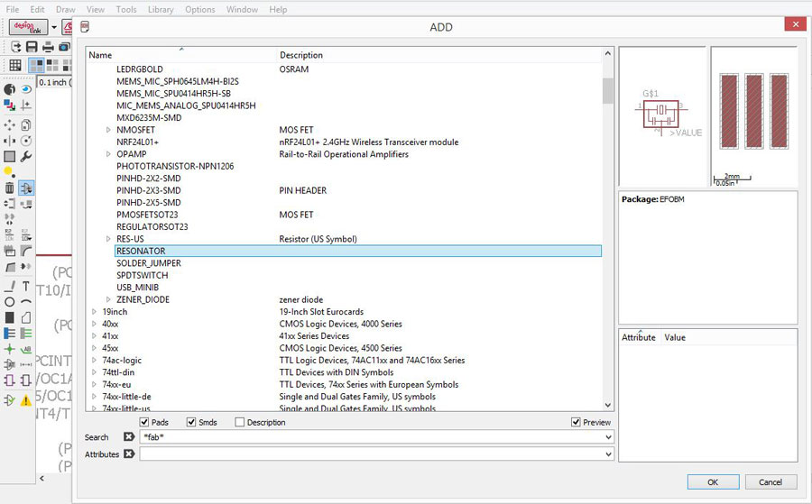Expand the ZENER_DIODE tree entry
The image size is (812, 504).
click(108, 299)
